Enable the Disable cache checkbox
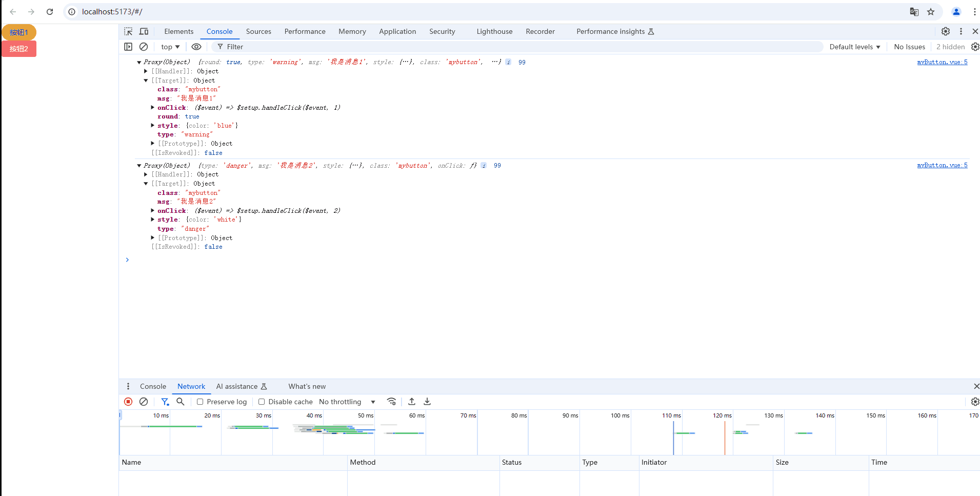 point(262,402)
